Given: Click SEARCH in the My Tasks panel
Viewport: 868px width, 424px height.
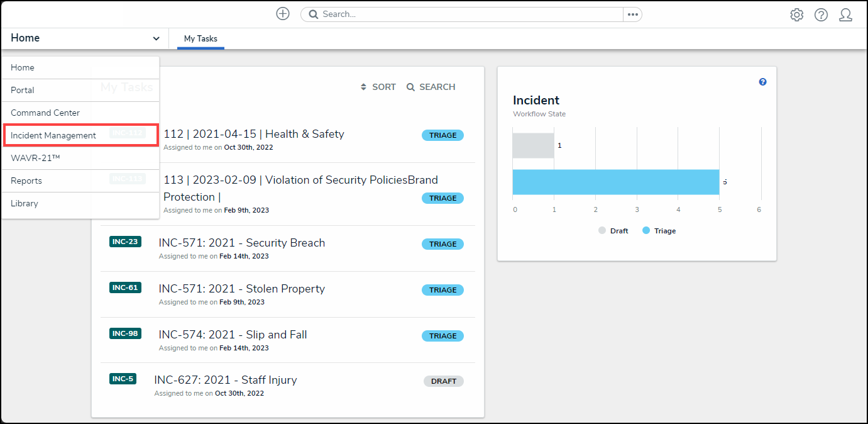Looking at the screenshot, I should (431, 87).
